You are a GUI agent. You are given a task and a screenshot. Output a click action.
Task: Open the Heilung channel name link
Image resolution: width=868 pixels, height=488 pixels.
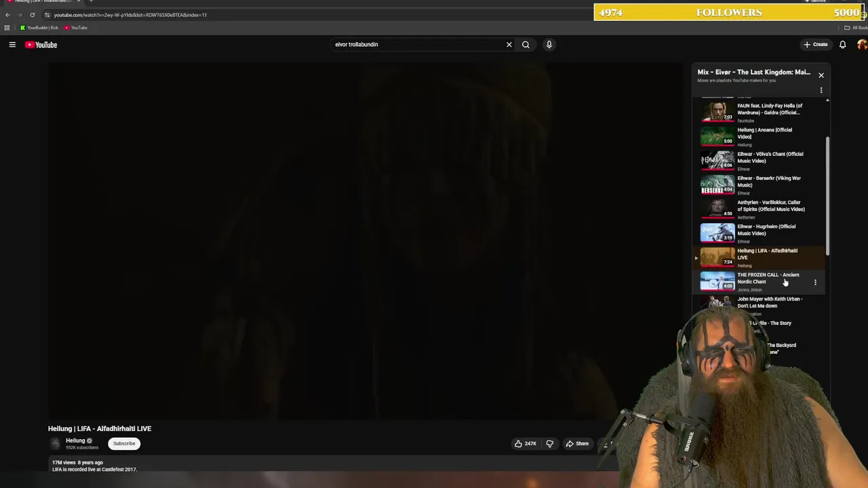[75, 441]
